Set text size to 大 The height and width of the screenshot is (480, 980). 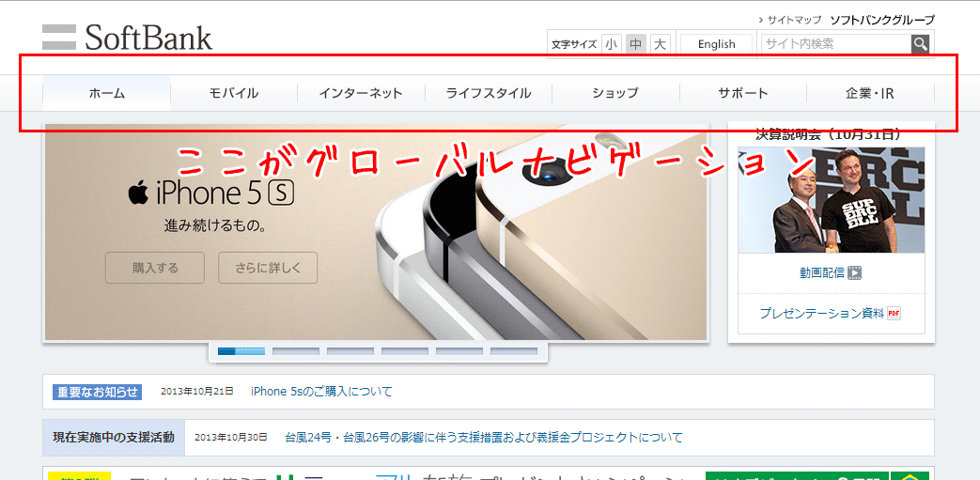tap(660, 44)
